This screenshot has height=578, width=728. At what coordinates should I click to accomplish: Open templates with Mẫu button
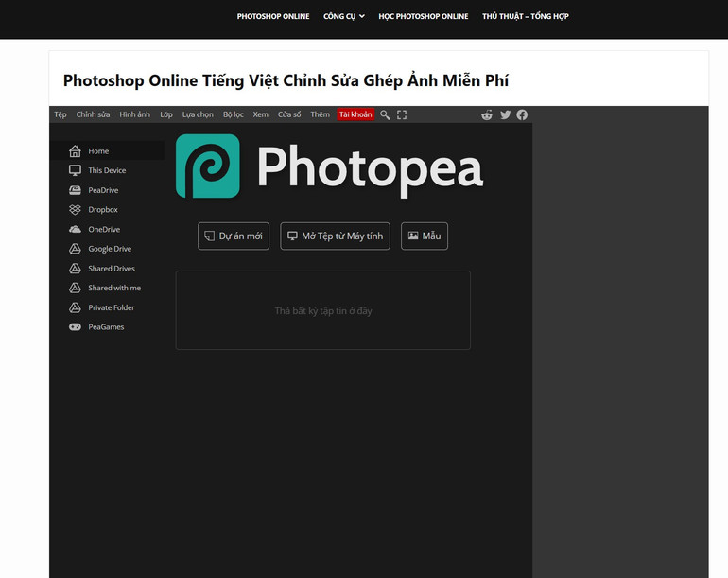point(425,236)
